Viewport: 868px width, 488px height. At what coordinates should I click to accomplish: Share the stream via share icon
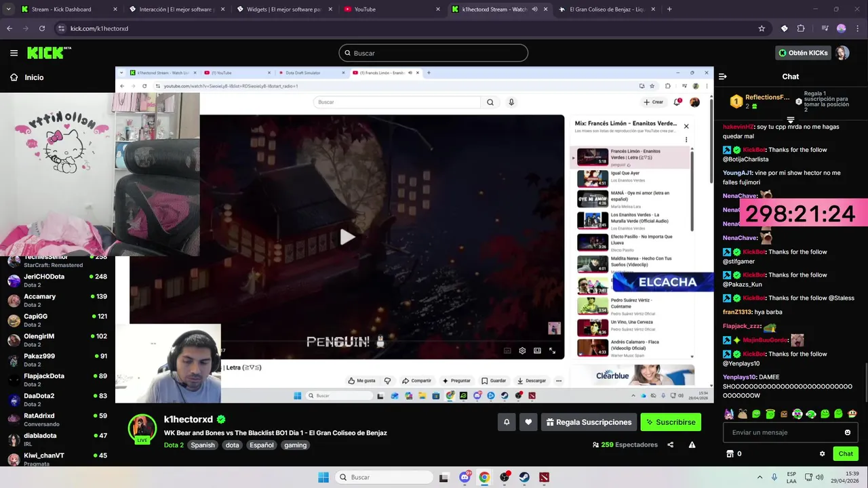pyautogui.click(x=670, y=445)
